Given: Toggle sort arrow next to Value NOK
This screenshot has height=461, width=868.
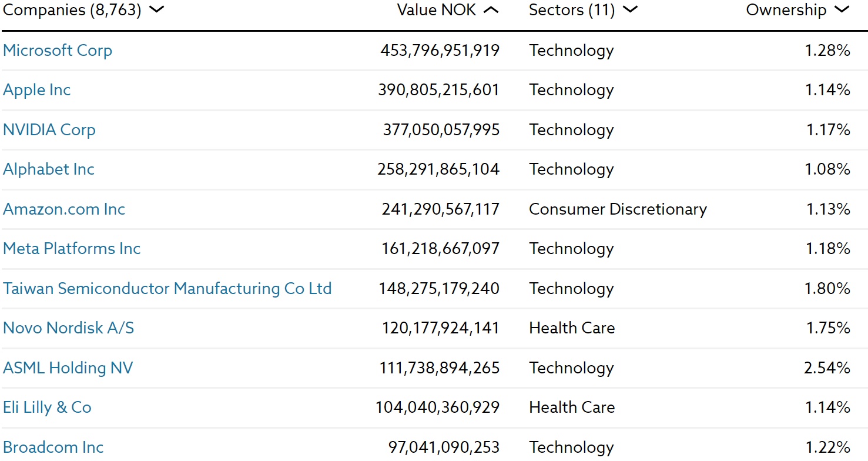Looking at the screenshot, I should tap(491, 10).
